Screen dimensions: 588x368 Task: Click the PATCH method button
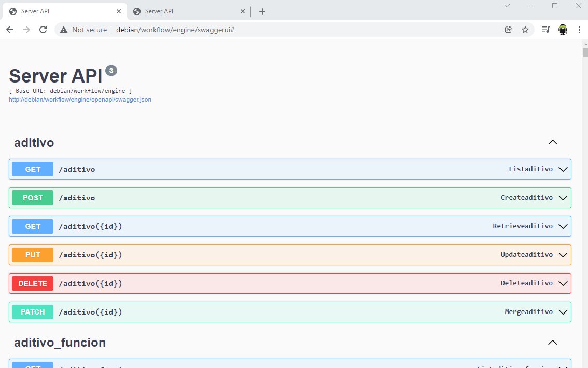click(x=33, y=312)
